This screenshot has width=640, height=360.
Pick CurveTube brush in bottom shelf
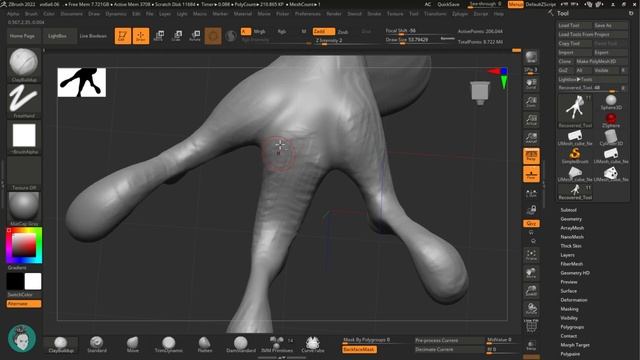(x=313, y=344)
